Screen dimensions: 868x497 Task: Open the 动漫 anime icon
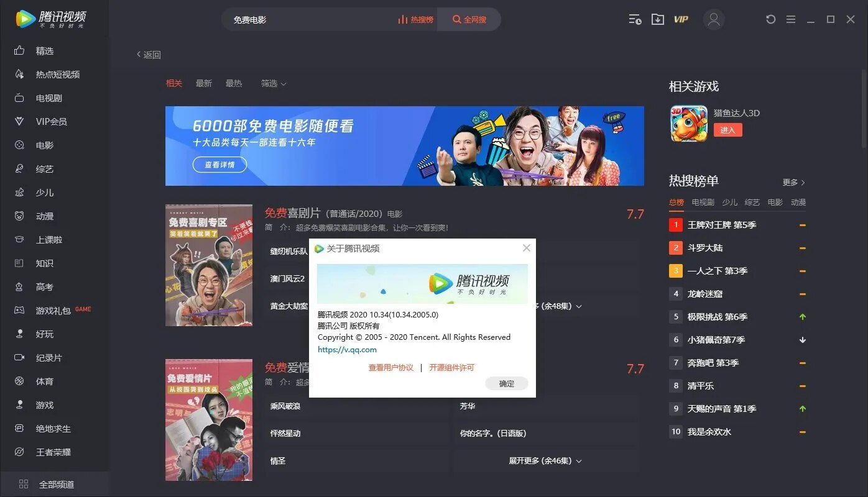click(19, 216)
